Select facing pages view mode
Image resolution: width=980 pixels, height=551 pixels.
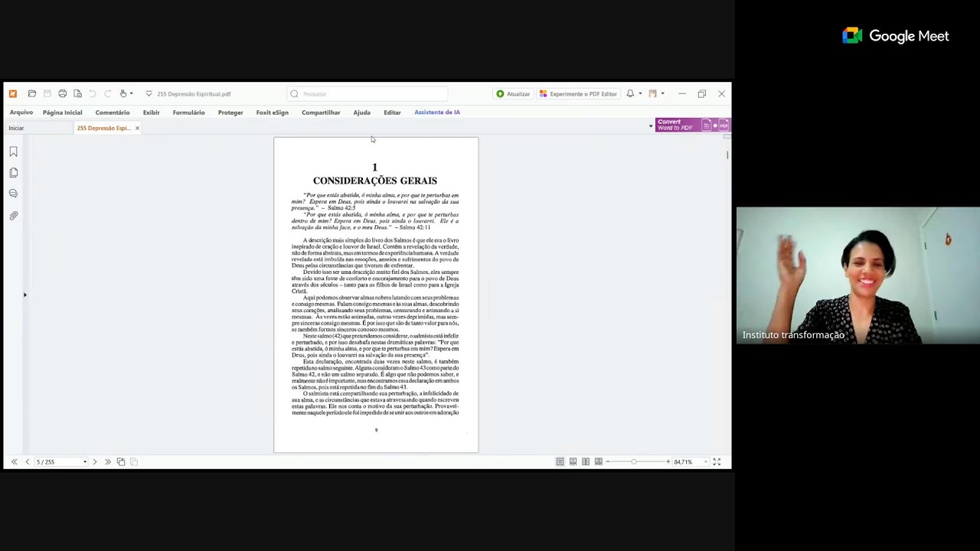pyautogui.click(x=586, y=461)
